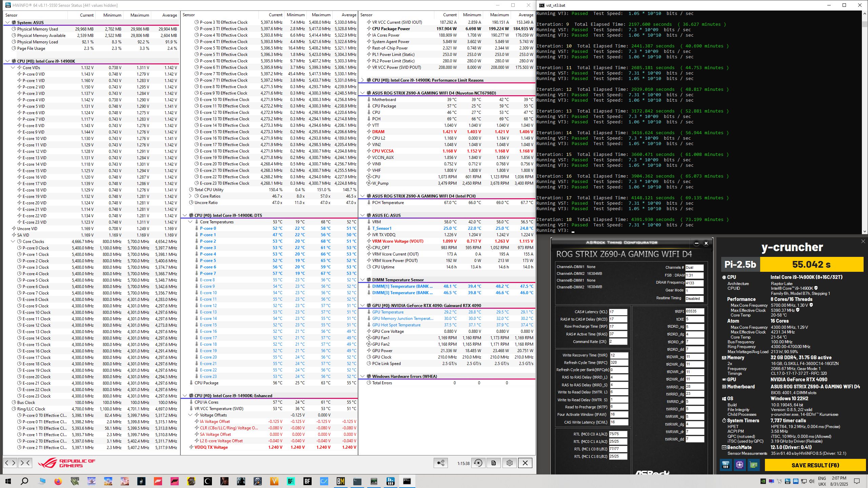The width and height of the screenshot is (868, 488).
Task: Click HWiNFO taskbar icon with blue bars
Action: coord(390,481)
